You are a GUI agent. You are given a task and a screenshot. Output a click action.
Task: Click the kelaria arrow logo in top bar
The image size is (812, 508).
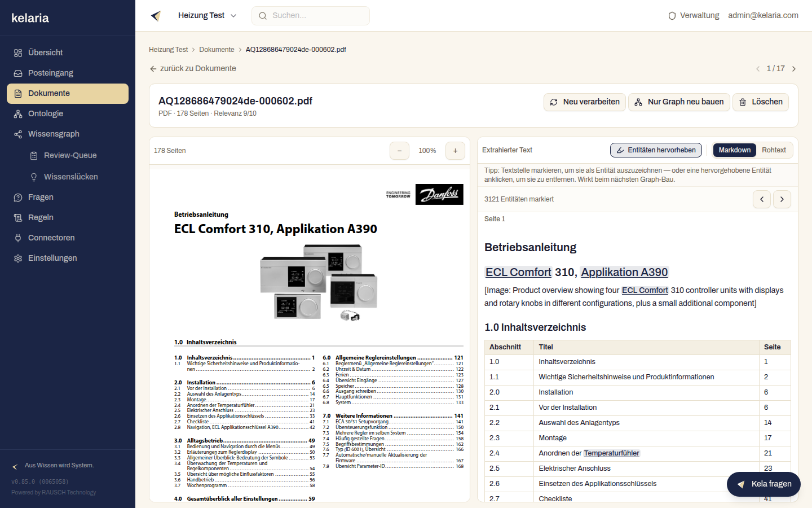(156, 16)
